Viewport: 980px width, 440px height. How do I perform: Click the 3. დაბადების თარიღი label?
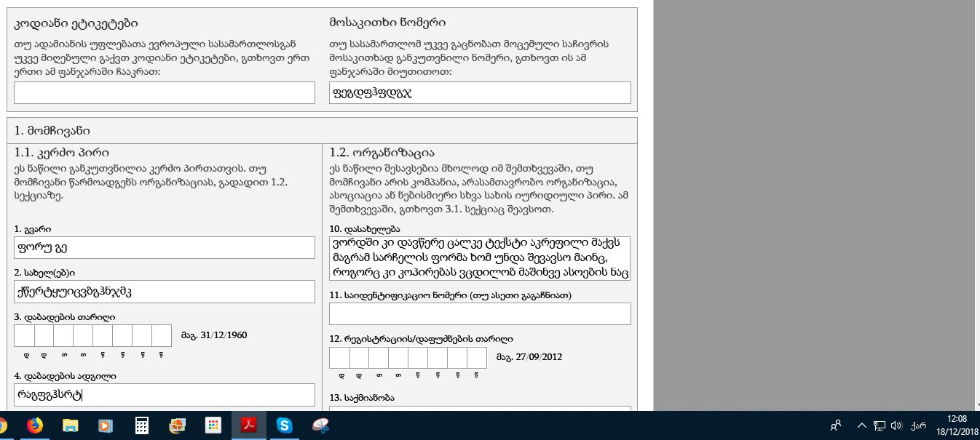64,317
